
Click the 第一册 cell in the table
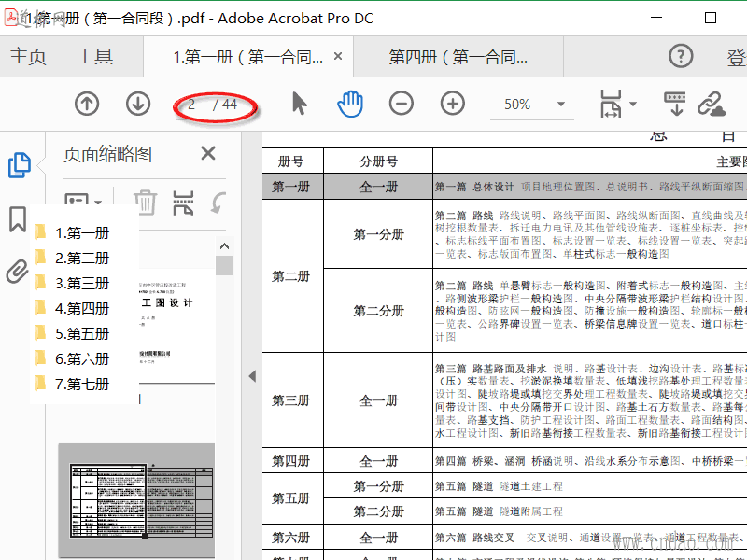pyautogui.click(x=292, y=186)
